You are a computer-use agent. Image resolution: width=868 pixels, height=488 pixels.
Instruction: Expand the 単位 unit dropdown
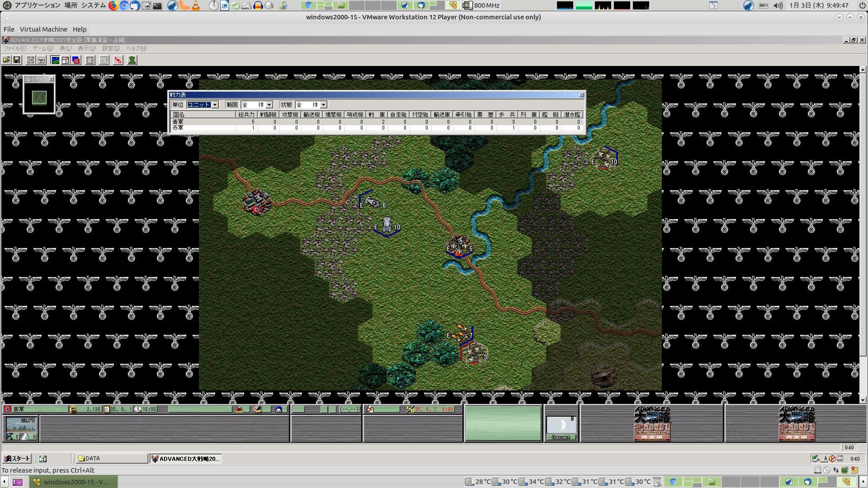(215, 105)
